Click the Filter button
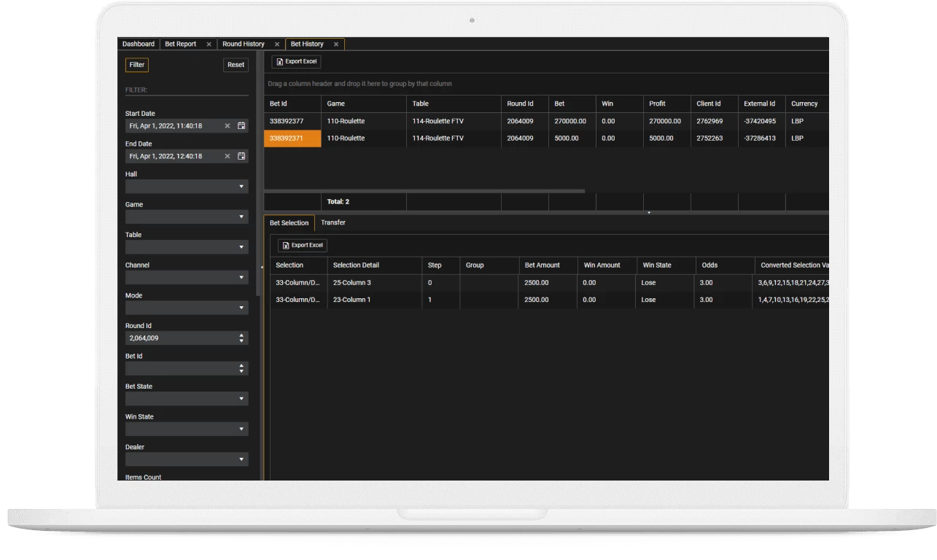This screenshot has width=937, height=560. click(136, 65)
